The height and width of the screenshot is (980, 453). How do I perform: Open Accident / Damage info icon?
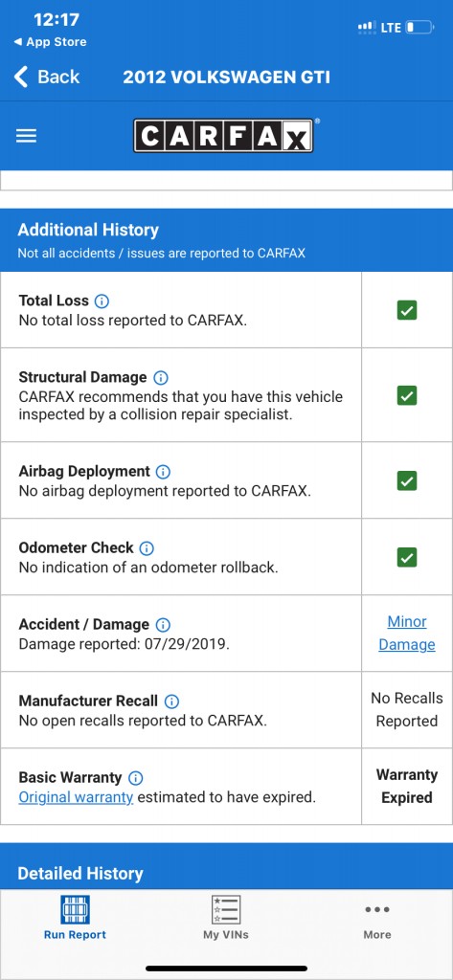pyautogui.click(x=163, y=624)
